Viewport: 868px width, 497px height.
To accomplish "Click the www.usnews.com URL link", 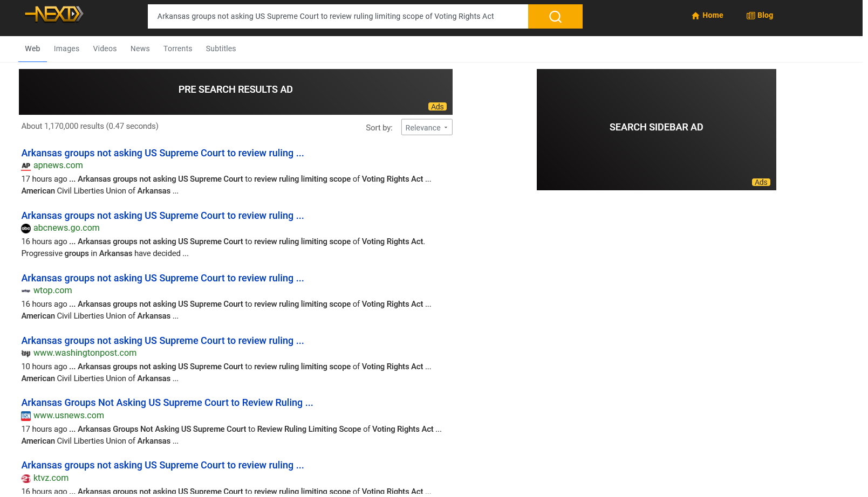I will coord(69,416).
